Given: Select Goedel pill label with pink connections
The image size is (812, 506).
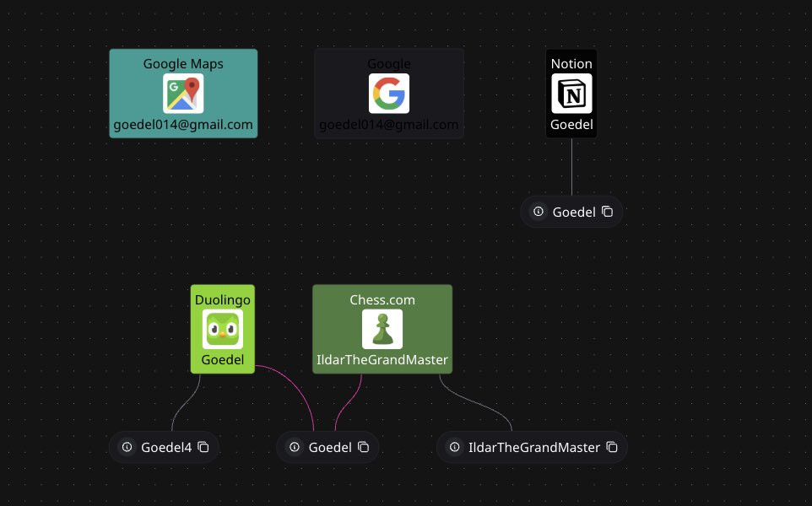Looking at the screenshot, I should [x=330, y=448].
